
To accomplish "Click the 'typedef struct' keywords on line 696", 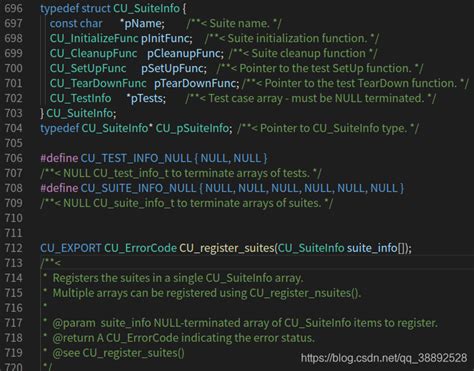I will [75, 8].
